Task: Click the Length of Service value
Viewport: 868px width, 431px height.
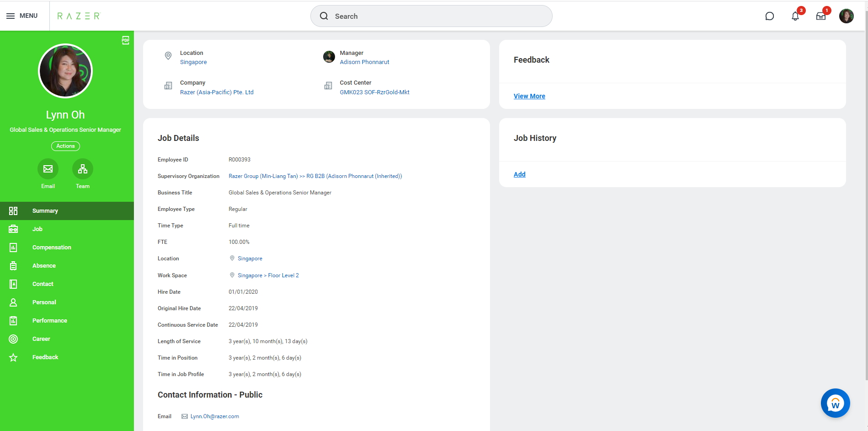Action: coord(268,341)
